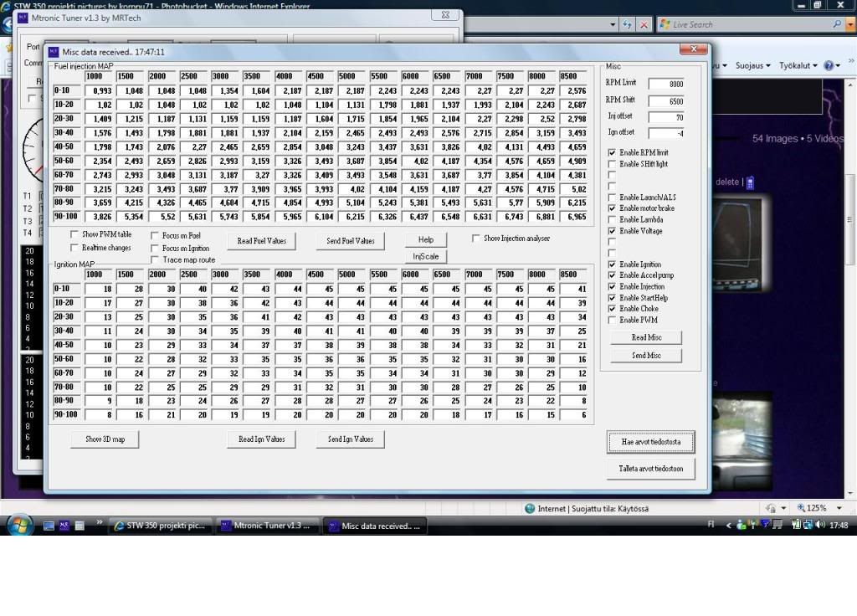The height and width of the screenshot is (616, 857).
Task: Click the IE status bar zoom magnifier icon
Action: point(801,508)
